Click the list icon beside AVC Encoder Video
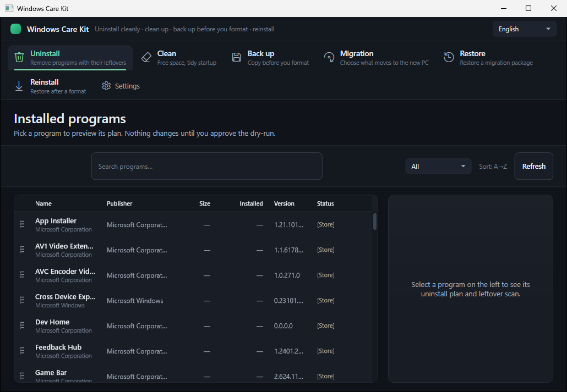The height and width of the screenshot is (392, 567). (x=22, y=275)
